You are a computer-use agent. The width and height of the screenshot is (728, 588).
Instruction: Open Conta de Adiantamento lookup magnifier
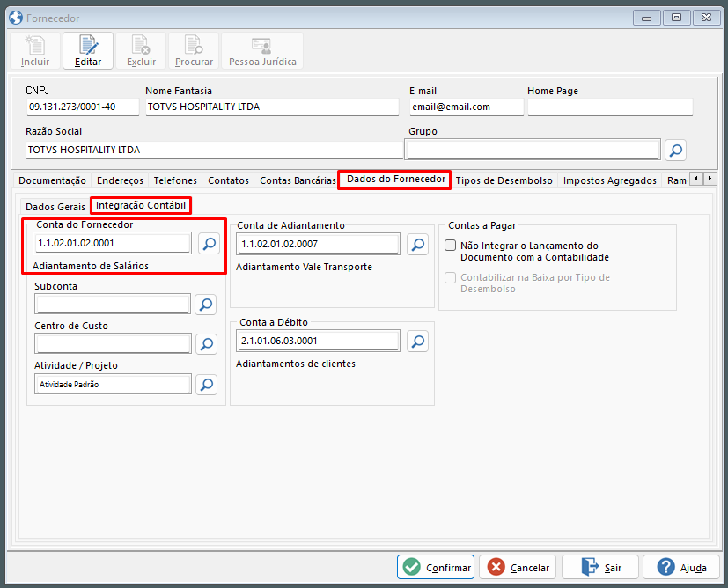tap(417, 244)
